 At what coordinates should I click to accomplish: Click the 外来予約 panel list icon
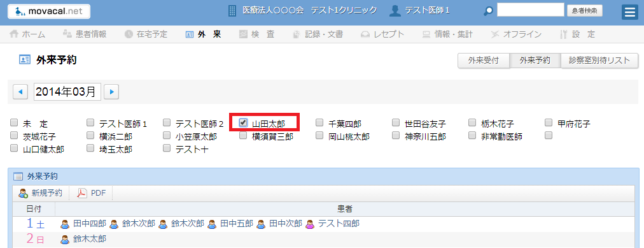click(x=18, y=177)
